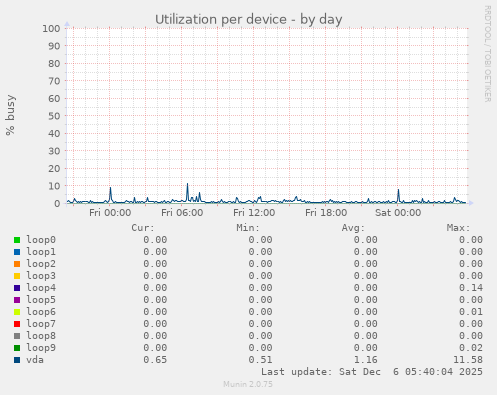Click the Munin 2.0.75 footer text
This screenshot has height=395, width=497.
point(248,384)
